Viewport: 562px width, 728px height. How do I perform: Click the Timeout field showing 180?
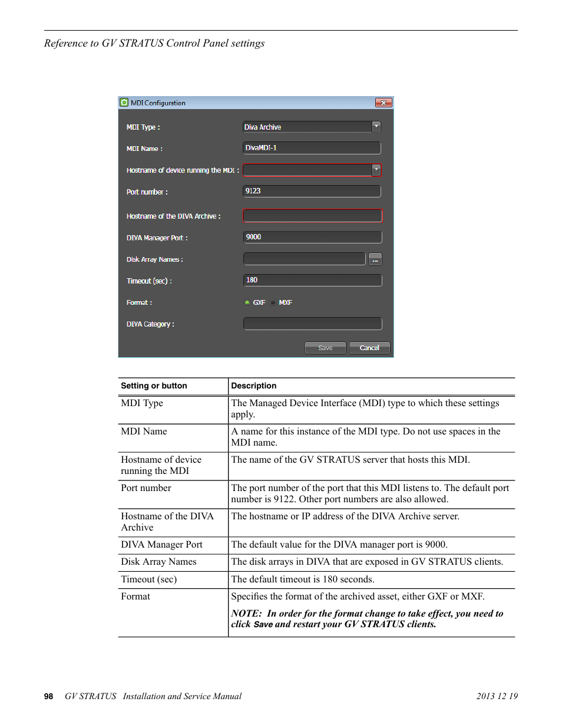click(x=312, y=280)
